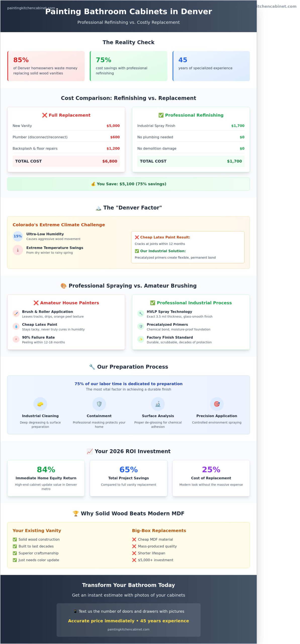Image resolution: width=300 pixels, height=644 pixels.
Task: Click the shield icon above Containment
Action: [x=99, y=404]
